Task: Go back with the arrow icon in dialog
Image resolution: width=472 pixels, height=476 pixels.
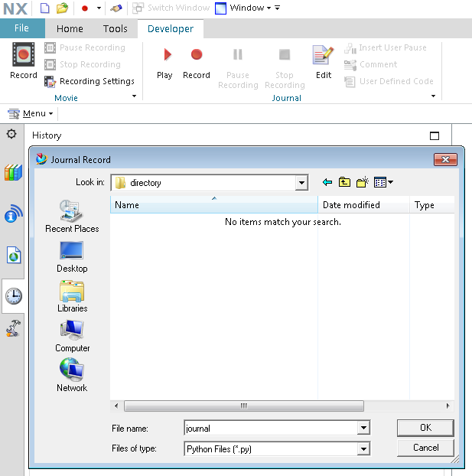Action: pyautogui.click(x=327, y=182)
